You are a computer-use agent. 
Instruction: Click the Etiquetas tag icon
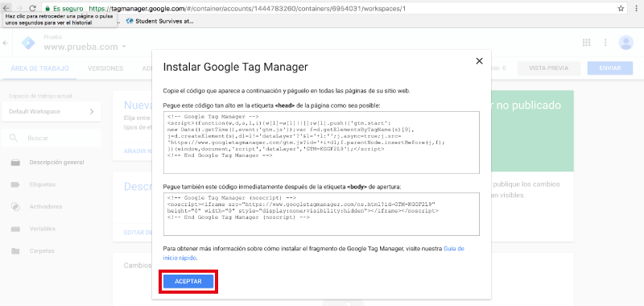(15, 185)
